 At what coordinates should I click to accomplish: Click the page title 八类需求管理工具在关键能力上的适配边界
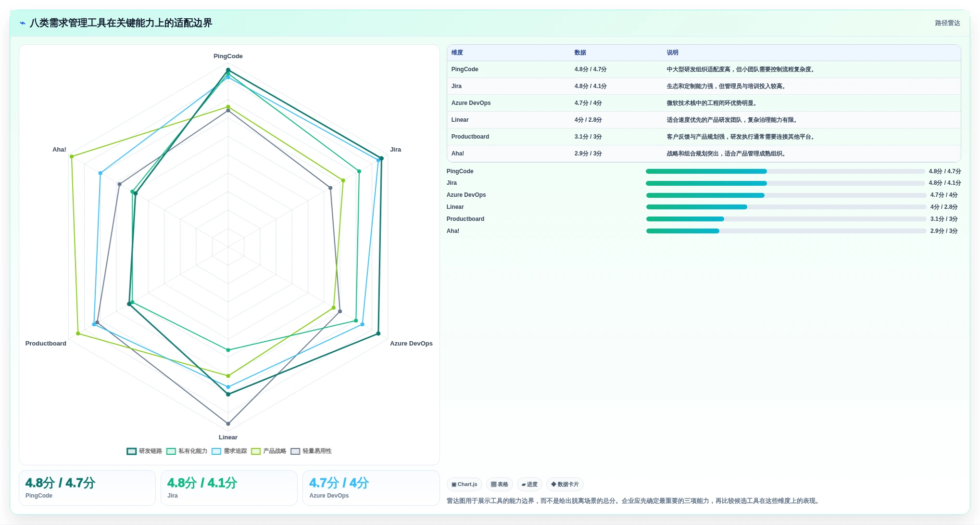point(121,23)
